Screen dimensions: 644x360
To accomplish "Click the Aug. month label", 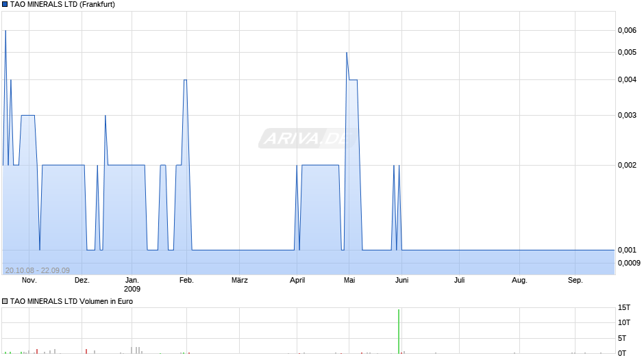I will [x=519, y=281].
